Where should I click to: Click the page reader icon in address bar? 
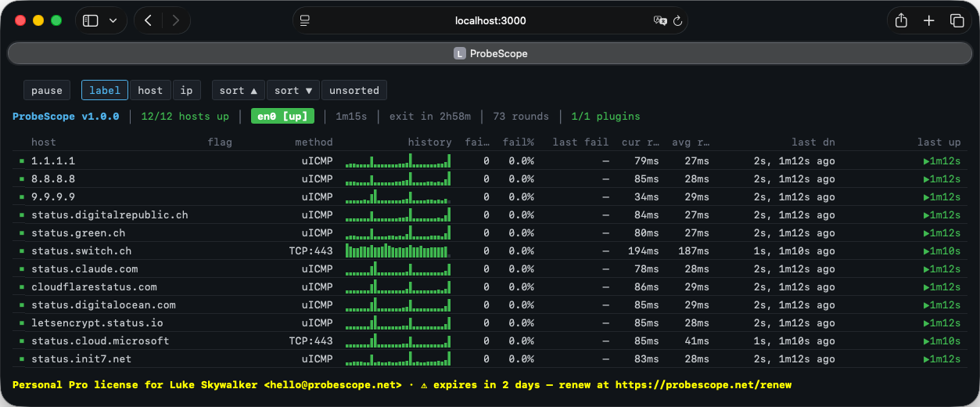pos(305,21)
